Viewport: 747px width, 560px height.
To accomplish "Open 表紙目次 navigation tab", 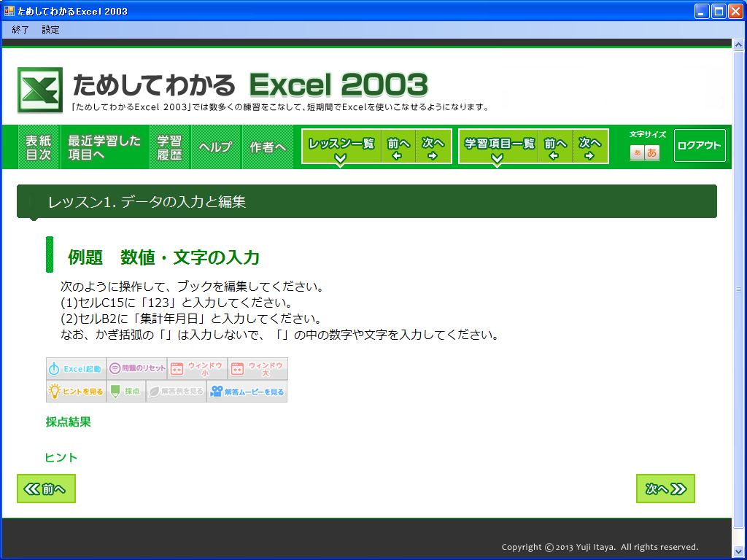I will 39,147.
